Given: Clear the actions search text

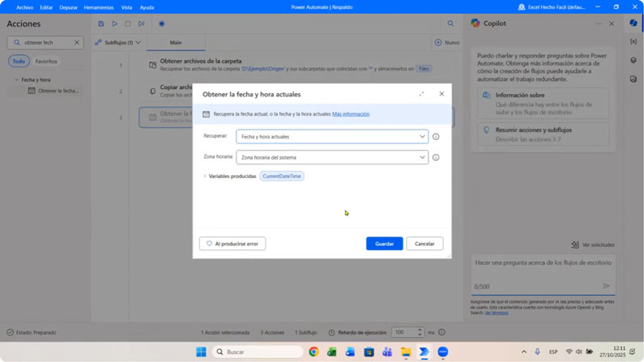Looking at the screenshot, I should pos(77,42).
